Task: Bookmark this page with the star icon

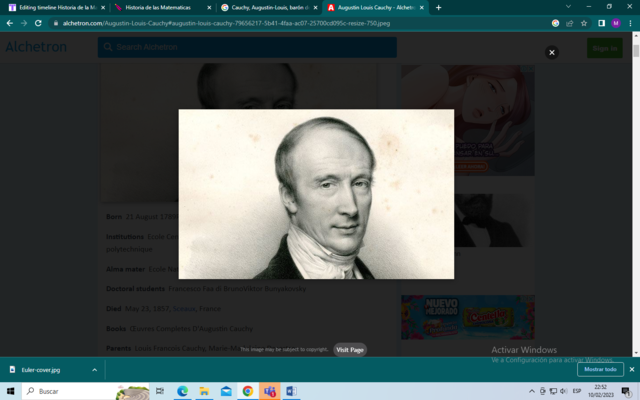Action: 584,23
